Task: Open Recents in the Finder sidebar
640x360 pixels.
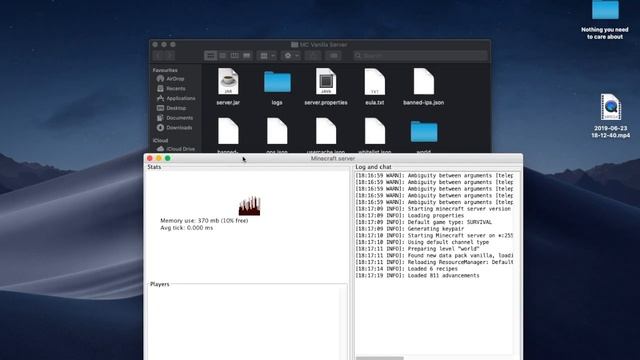Action: coord(176,89)
